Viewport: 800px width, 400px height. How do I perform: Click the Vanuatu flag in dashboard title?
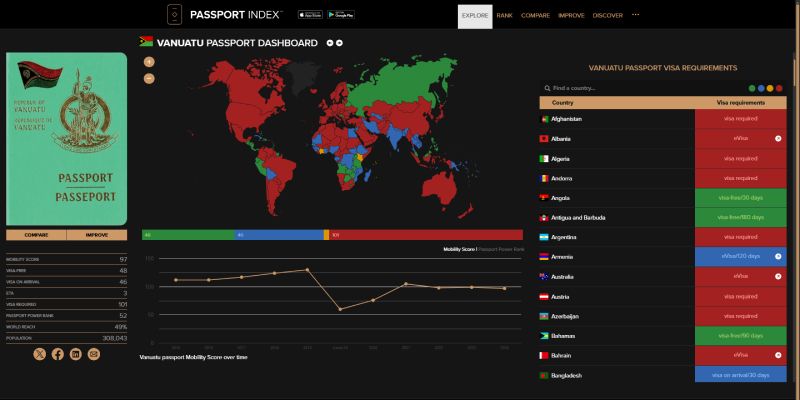pyautogui.click(x=146, y=42)
